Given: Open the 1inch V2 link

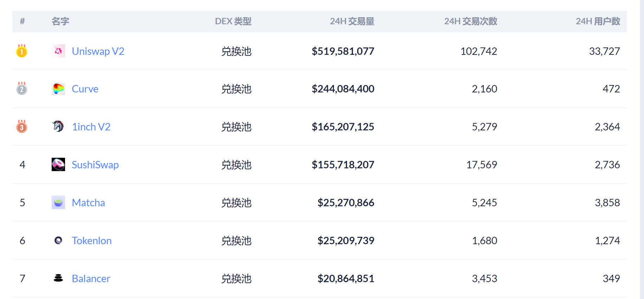Looking at the screenshot, I should [x=91, y=127].
